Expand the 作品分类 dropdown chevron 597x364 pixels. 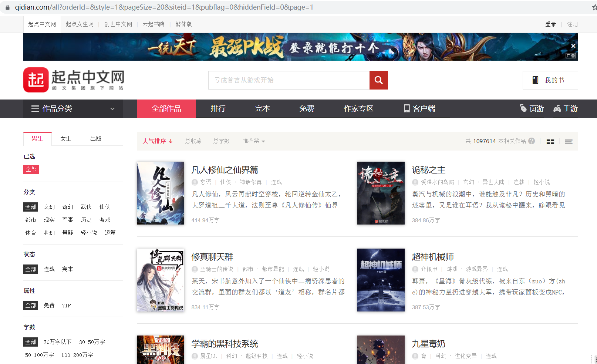(x=112, y=109)
